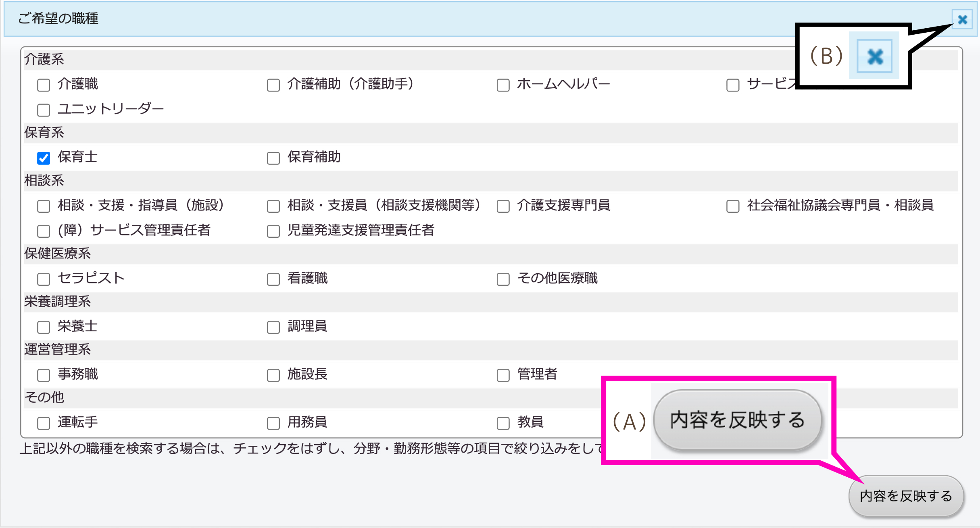The width and height of the screenshot is (980, 528).
Task: Select the その他医療職 checkbox
Action: tap(503, 279)
